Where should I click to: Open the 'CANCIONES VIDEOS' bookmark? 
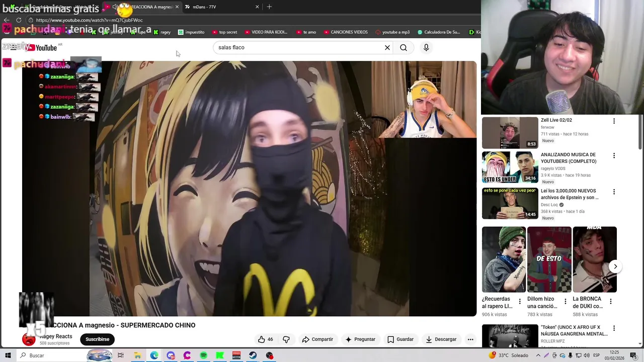[345, 32]
